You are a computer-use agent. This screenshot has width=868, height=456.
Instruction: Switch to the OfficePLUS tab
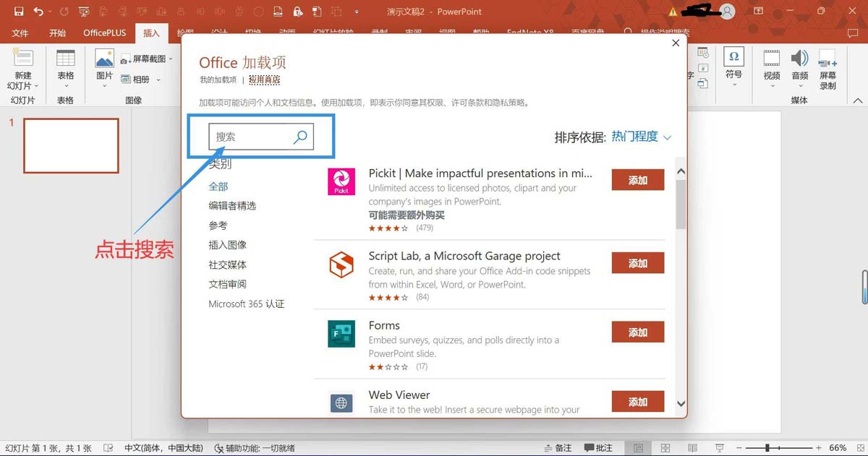point(105,33)
